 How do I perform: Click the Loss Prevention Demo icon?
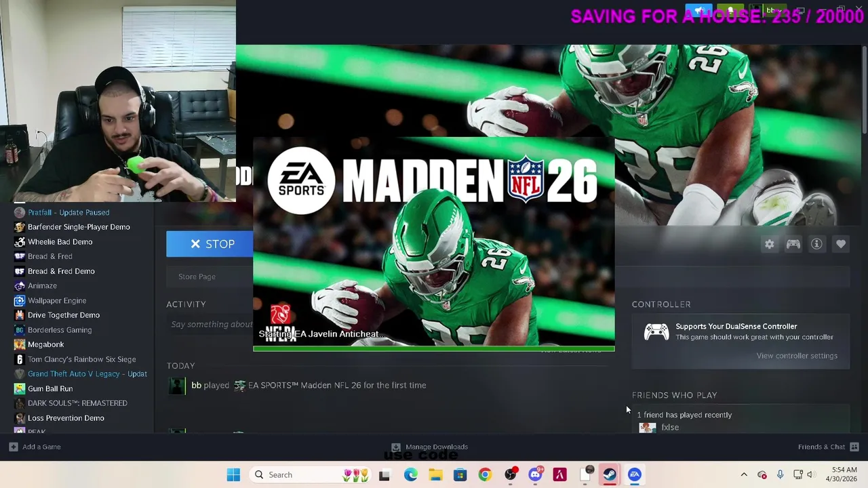19,418
